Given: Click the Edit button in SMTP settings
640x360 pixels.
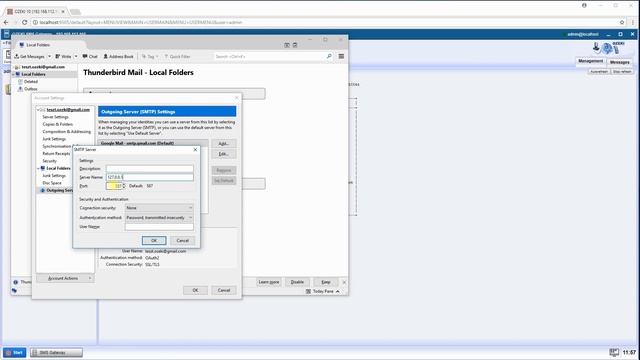Looking at the screenshot, I should [223, 154].
